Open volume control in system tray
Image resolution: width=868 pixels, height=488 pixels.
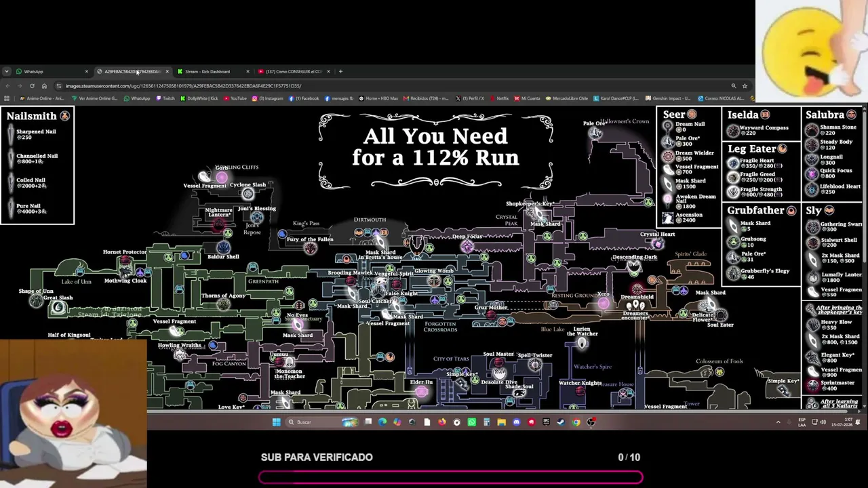point(823,422)
